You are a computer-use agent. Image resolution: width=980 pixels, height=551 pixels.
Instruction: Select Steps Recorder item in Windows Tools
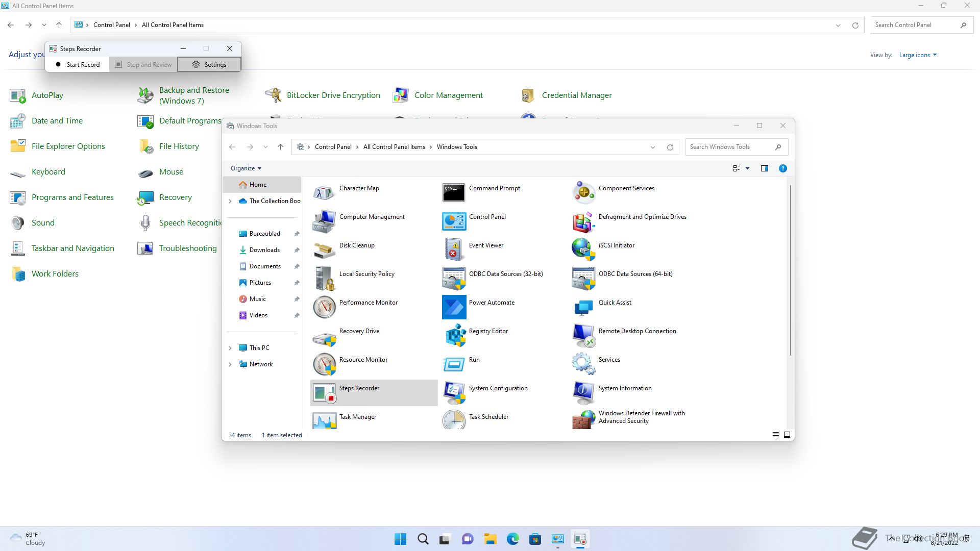point(374,393)
